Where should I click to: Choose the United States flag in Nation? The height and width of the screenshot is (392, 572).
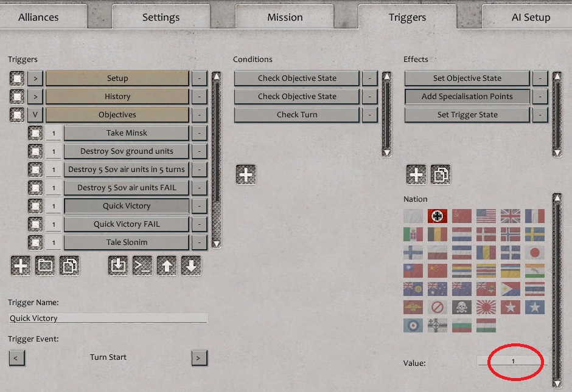(486, 216)
